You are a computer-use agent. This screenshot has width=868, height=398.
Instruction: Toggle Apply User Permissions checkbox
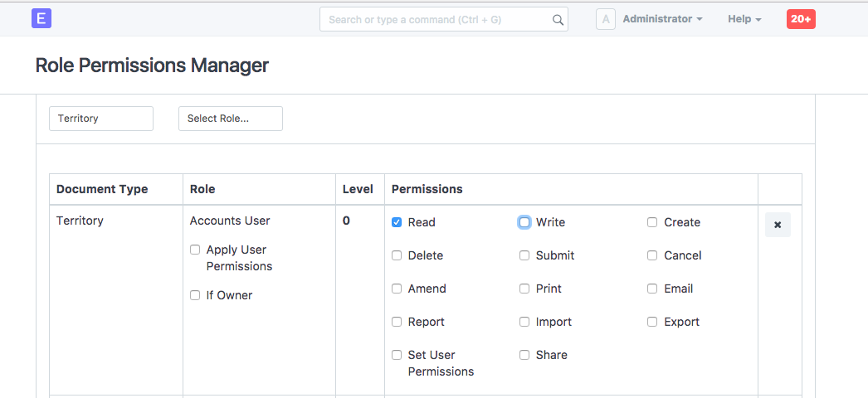(195, 250)
